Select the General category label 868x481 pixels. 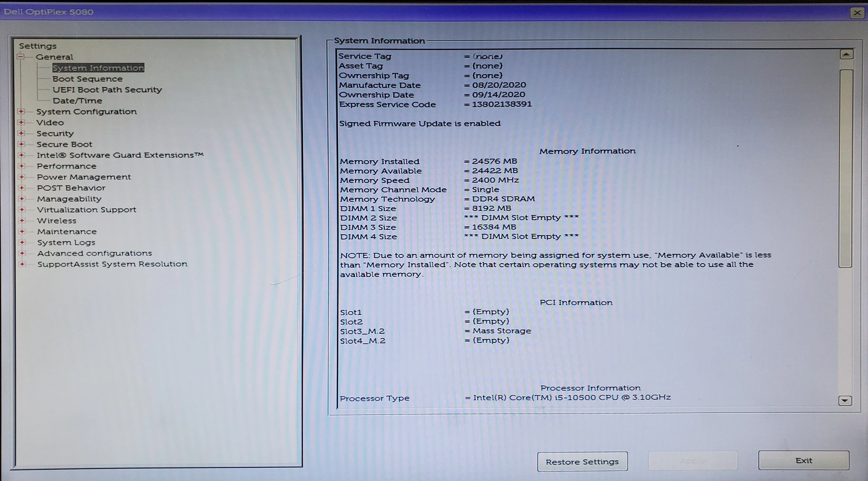click(54, 57)
